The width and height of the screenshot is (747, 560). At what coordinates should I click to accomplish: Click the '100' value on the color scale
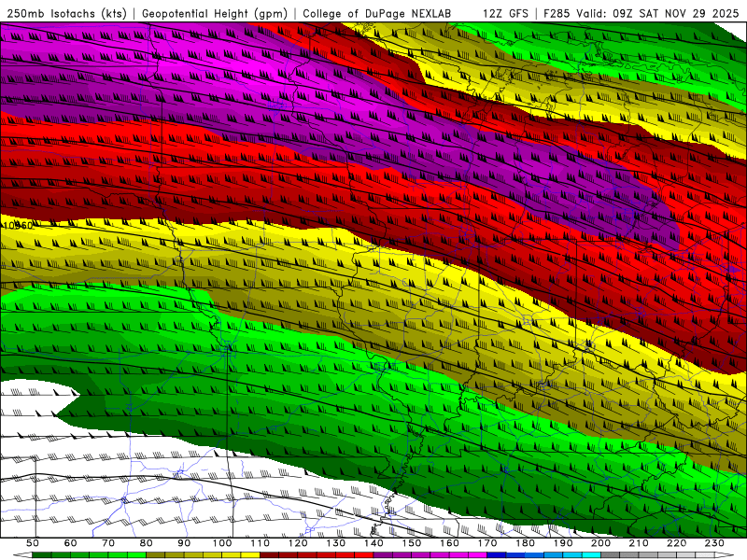[x=222, y=543]
